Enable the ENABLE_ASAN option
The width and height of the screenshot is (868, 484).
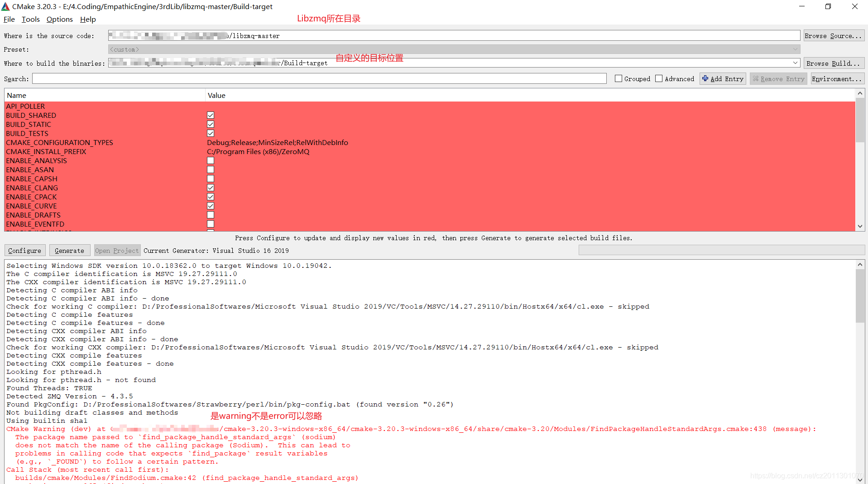(x=211, y=169)
